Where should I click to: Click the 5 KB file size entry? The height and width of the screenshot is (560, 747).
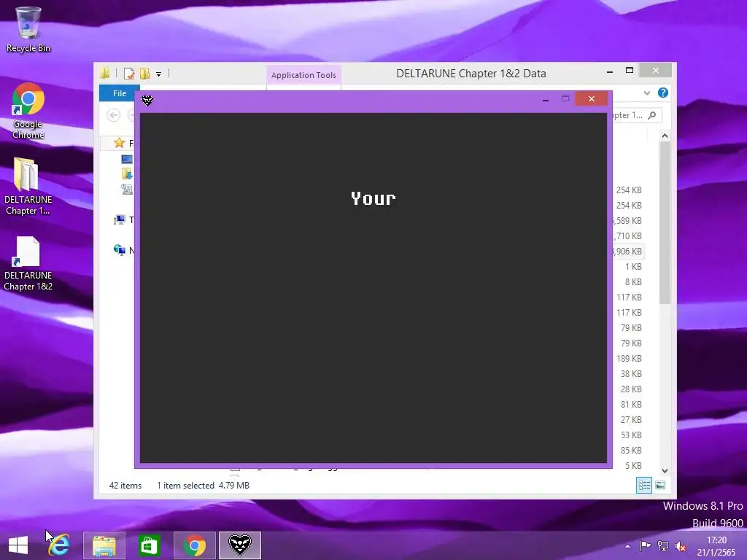click(x=633, y=465)
